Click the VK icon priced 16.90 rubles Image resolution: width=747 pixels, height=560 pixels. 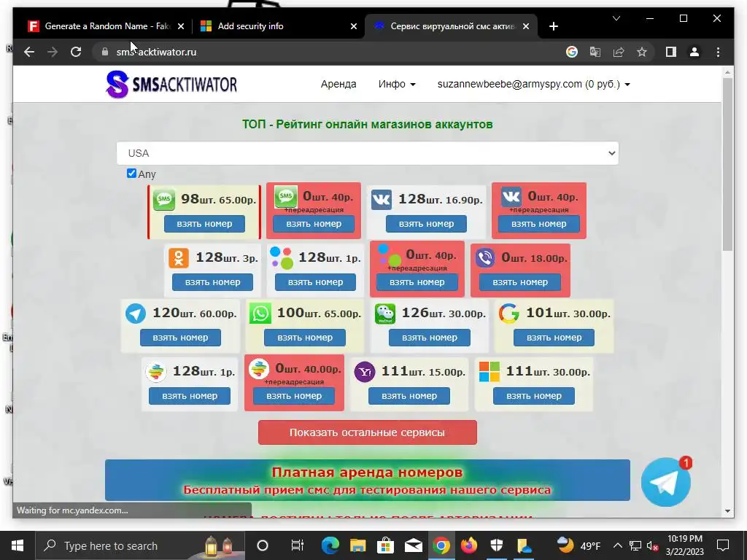pos(381,199)
